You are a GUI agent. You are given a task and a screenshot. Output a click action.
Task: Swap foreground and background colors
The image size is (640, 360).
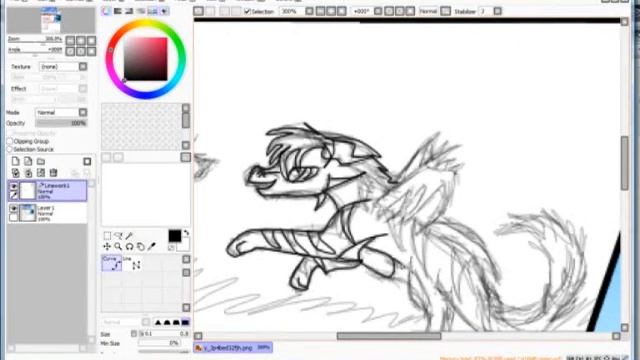pyautogui.click(x=186, y=233)
